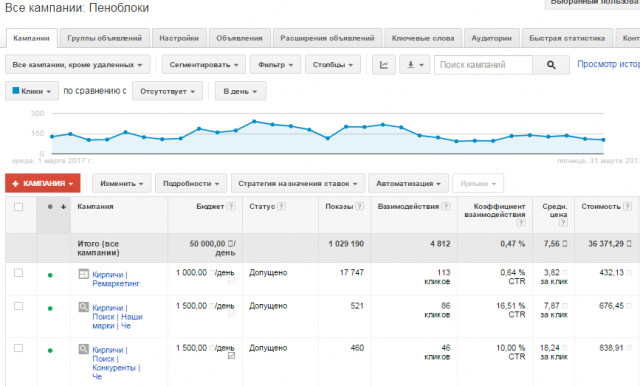Click the help icon next to Стоимость
Viewport: 640px width, 386px height.
627,206
